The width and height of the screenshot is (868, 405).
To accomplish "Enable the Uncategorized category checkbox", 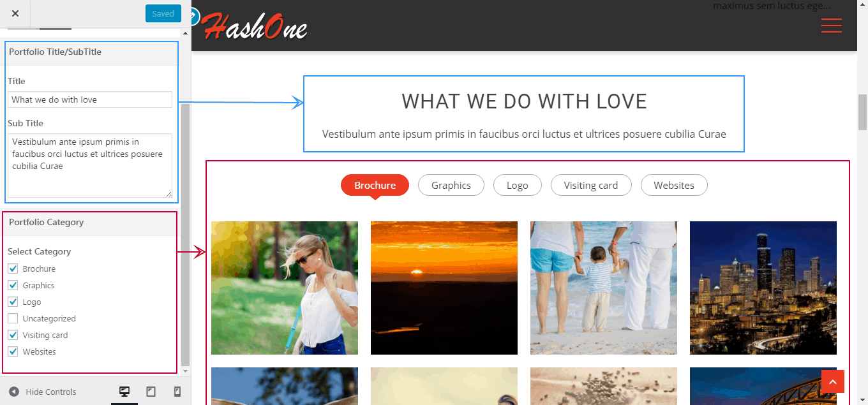I will click(13, 318).
